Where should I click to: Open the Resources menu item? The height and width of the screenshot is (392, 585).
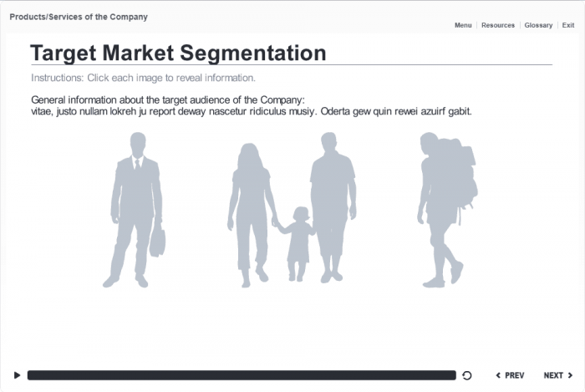pos(498,25)
